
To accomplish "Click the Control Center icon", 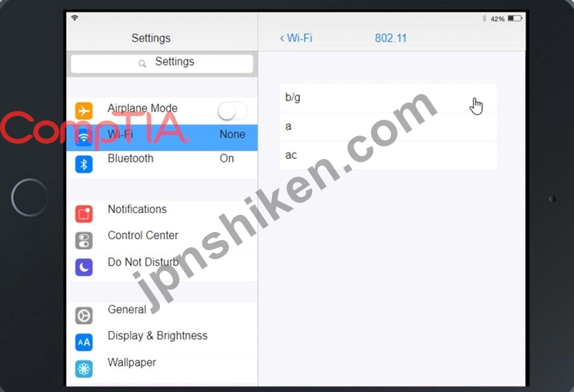I will coord(84,241).
